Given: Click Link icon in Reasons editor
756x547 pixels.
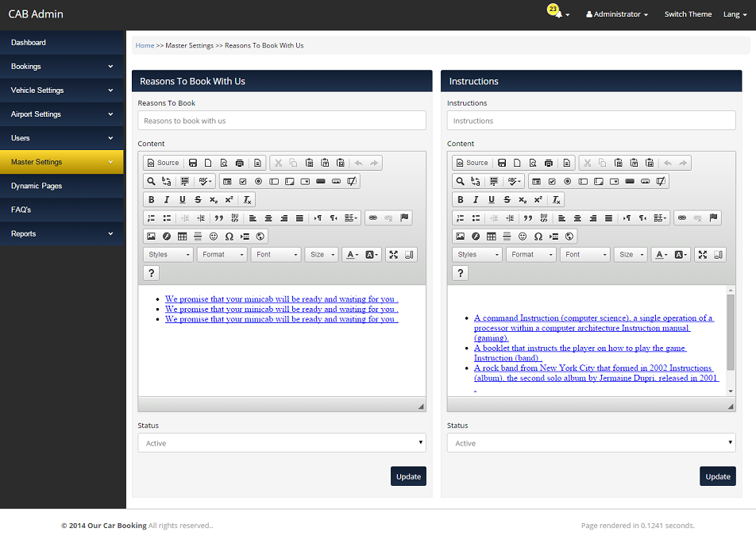Looking at the screenshot, I should point(372,218).
